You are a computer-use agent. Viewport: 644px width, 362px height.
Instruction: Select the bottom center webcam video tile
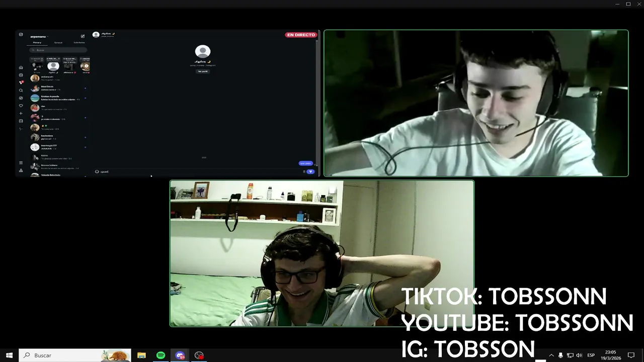[322, 253]
